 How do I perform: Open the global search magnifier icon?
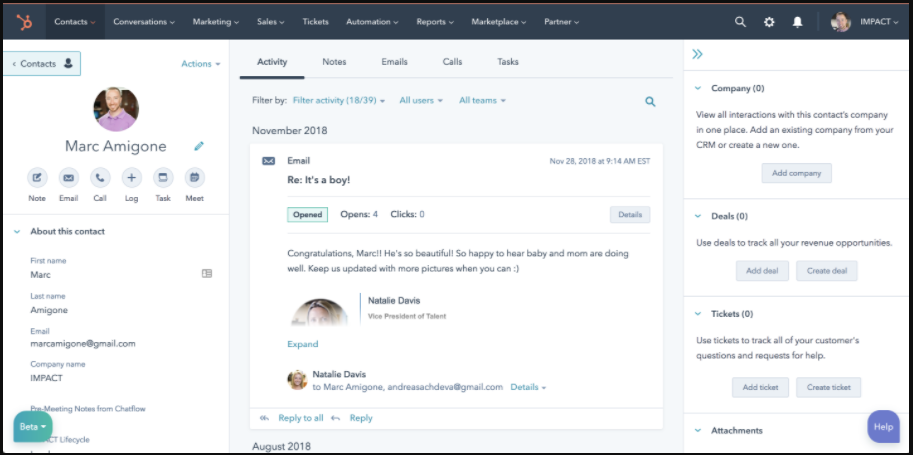(x=740, y=22)
